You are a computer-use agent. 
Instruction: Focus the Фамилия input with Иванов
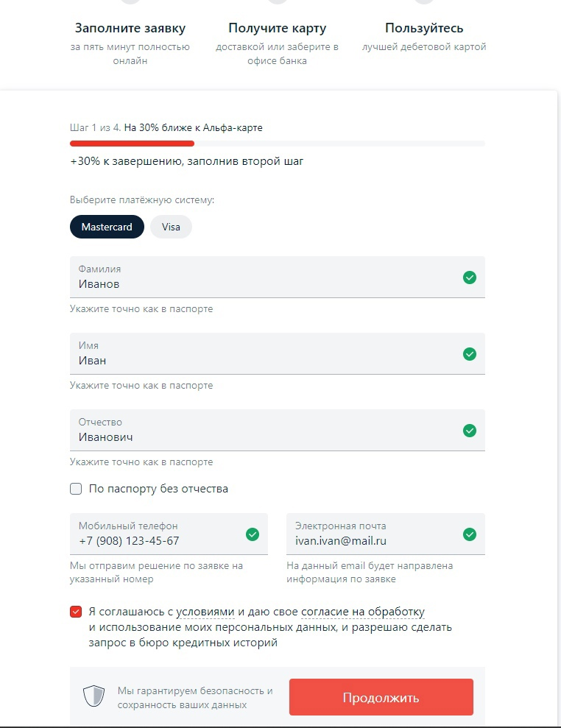tap(278, 278)
